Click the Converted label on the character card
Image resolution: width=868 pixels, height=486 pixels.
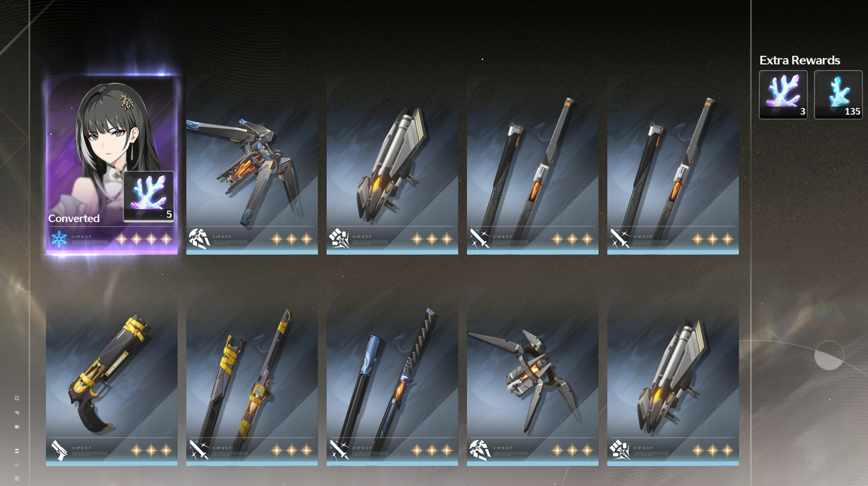coord(74,218)
